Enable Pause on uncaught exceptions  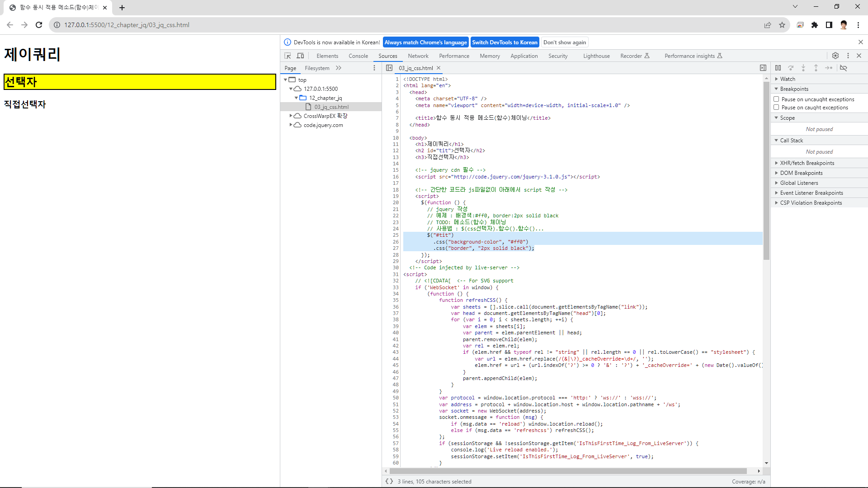click(x=776, y=99)
